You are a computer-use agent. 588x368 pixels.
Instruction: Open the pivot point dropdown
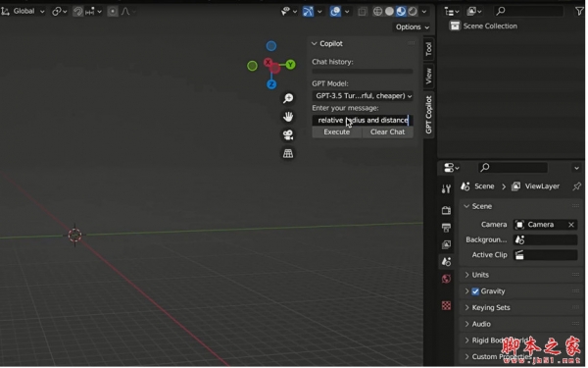click(60, 11)
